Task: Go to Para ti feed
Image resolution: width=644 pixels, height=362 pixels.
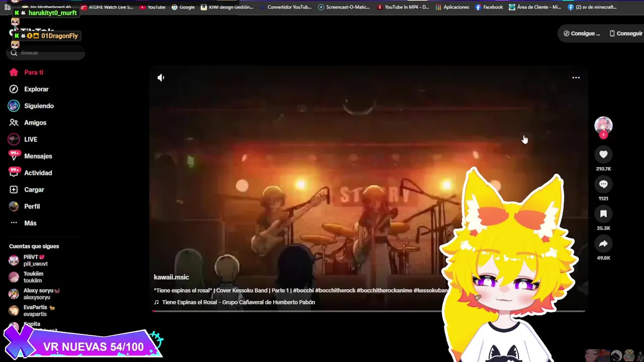Action: pyautogui.click(x=27, y=72)
